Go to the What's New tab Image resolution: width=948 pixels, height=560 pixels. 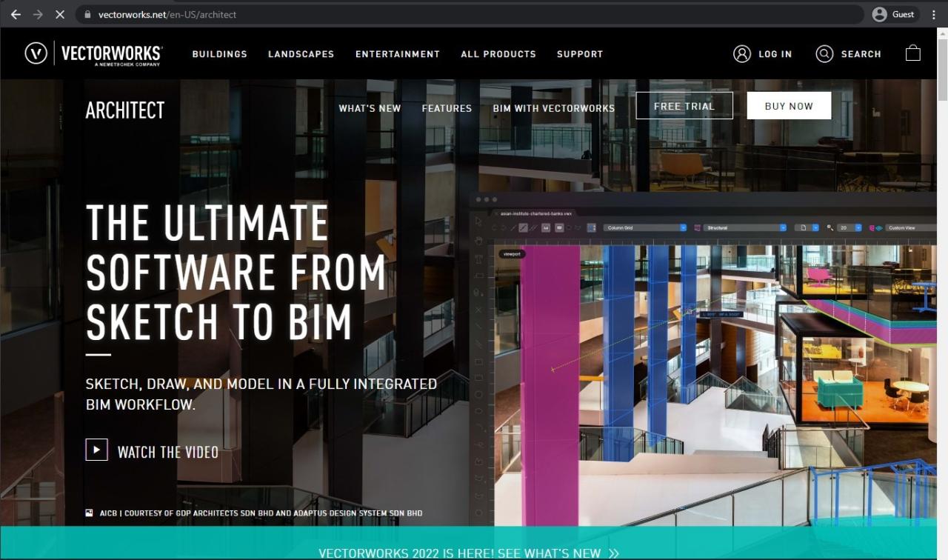coord(370,108)
